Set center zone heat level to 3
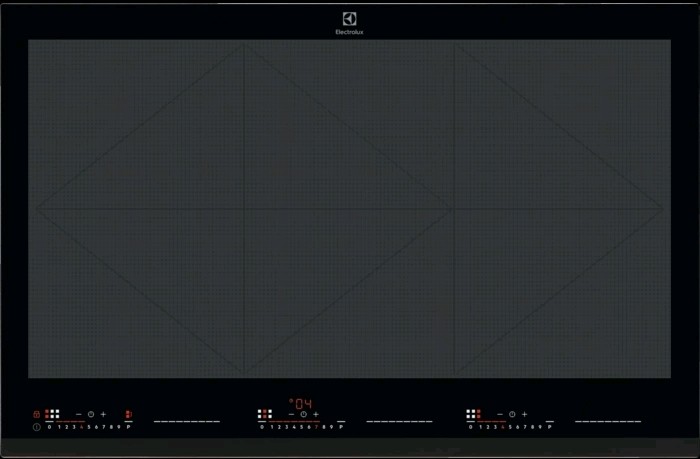 pos(287,427)
